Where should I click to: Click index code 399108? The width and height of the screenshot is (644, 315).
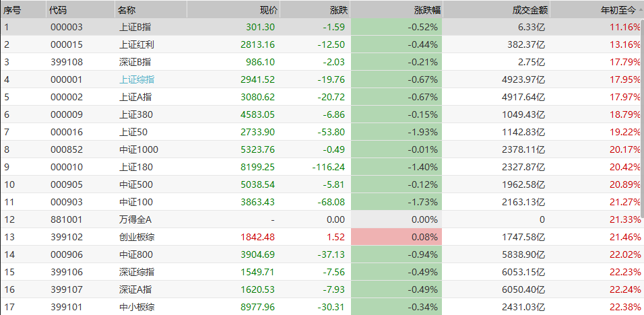(x=67, y=62)
